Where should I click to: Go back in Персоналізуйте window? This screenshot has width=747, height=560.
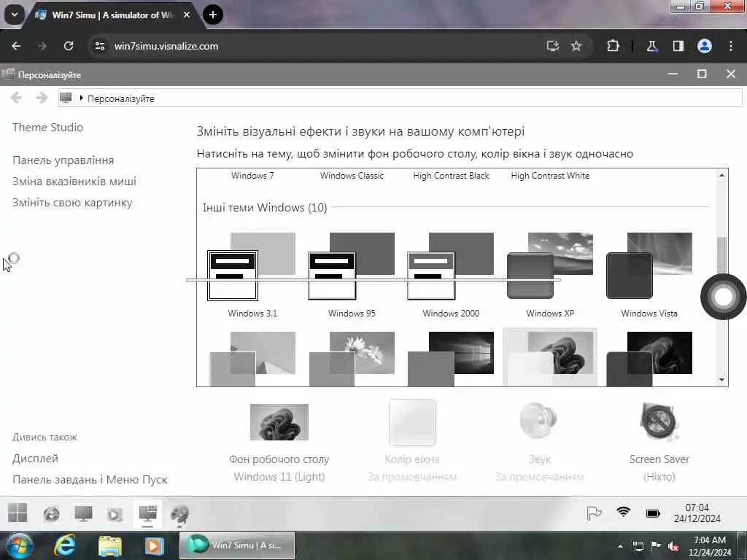(16, 98)
